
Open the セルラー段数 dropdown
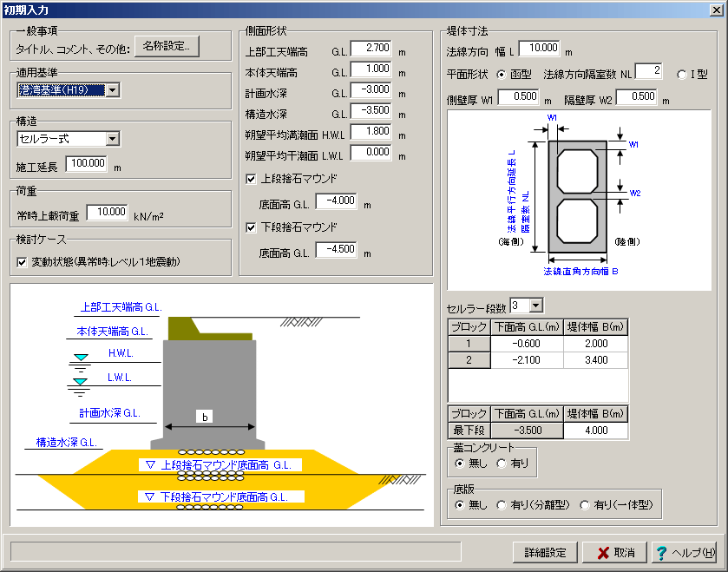coord(535,305)
